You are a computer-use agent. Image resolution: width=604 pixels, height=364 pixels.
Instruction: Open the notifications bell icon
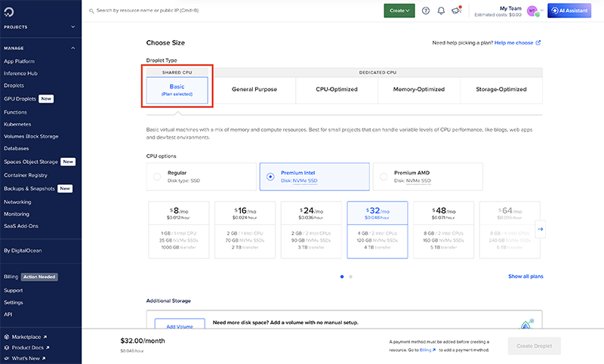[x=441, y=11]
